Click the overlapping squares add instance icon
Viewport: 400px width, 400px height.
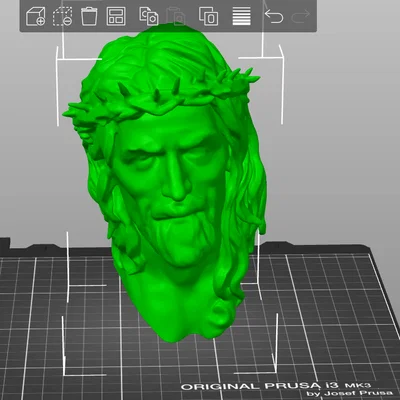[x=209, y=16]
